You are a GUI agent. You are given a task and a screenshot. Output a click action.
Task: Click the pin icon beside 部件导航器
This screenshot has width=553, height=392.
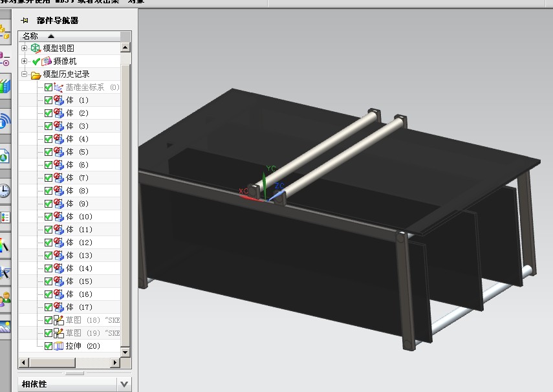point(25,21)
